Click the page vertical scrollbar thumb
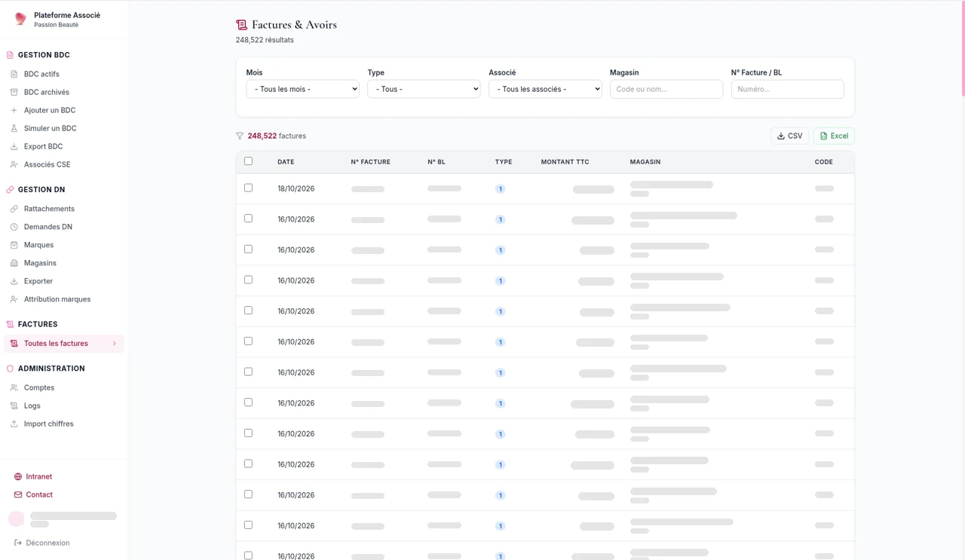 click(x=963, y=50)
